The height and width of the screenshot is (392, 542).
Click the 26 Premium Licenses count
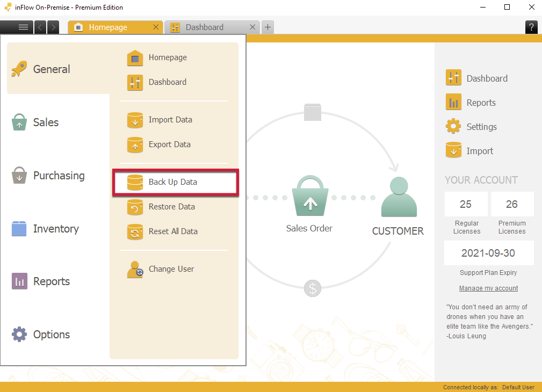(512, 204)
